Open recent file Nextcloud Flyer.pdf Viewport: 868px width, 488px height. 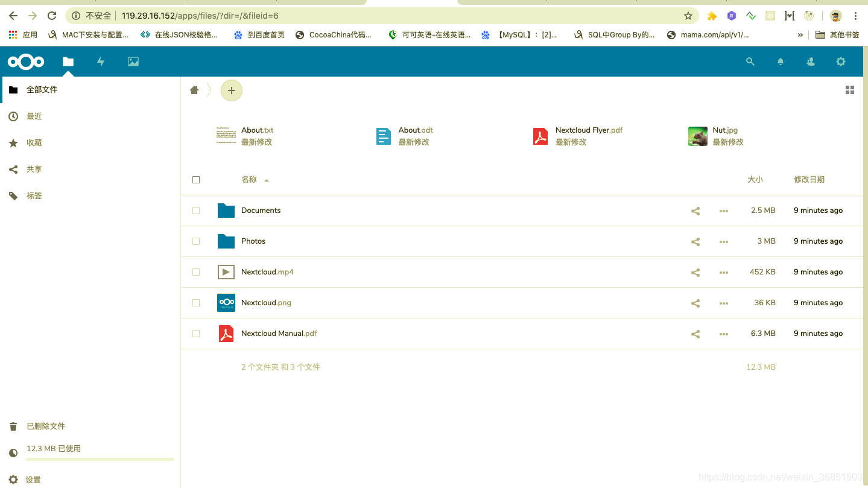[x=589, y=130]
